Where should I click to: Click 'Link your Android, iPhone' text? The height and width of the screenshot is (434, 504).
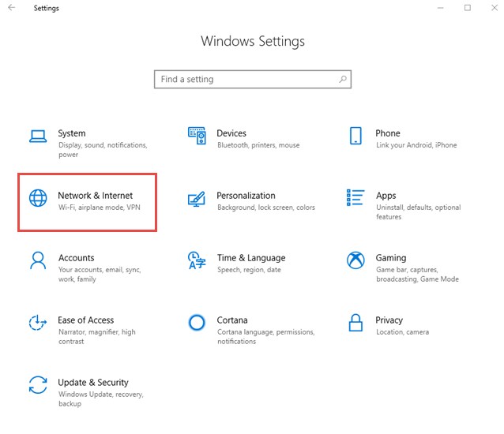pyautogui.click(x=416, y=145)
